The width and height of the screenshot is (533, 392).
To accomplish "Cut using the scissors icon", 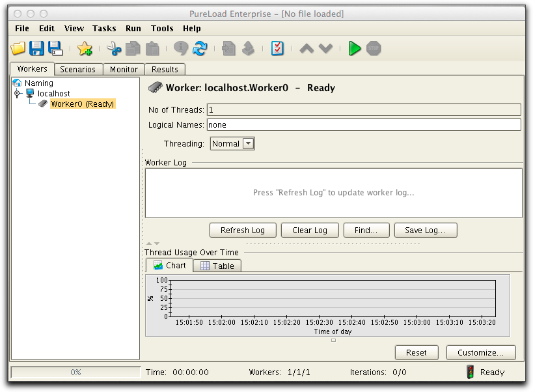I will [114, 48].
